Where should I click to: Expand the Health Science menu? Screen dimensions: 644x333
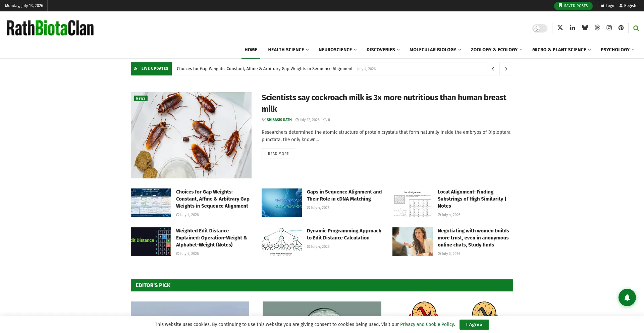288,50
